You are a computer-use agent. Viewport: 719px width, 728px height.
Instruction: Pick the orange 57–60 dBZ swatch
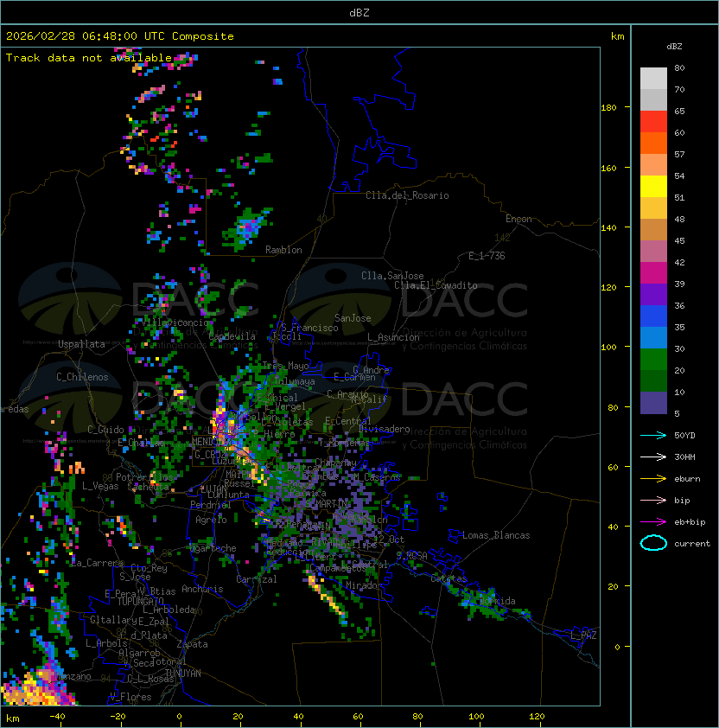click(653, 143)
